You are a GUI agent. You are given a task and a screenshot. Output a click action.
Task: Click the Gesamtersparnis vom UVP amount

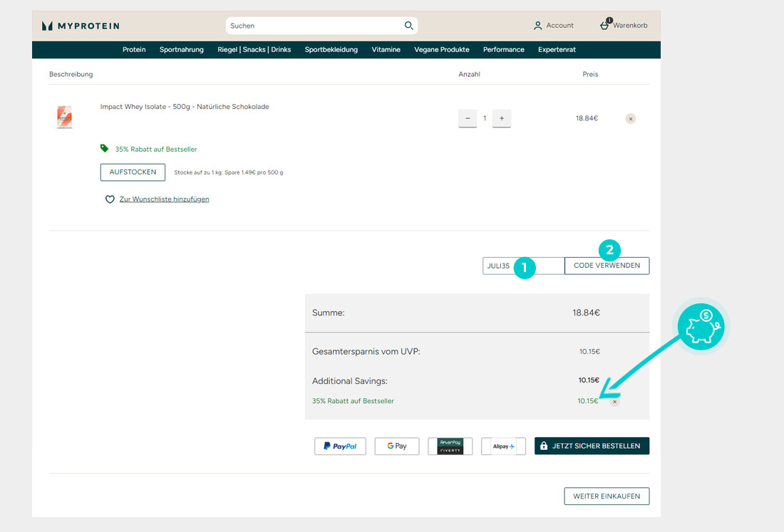pyautogui.click(x=590, y=352)
